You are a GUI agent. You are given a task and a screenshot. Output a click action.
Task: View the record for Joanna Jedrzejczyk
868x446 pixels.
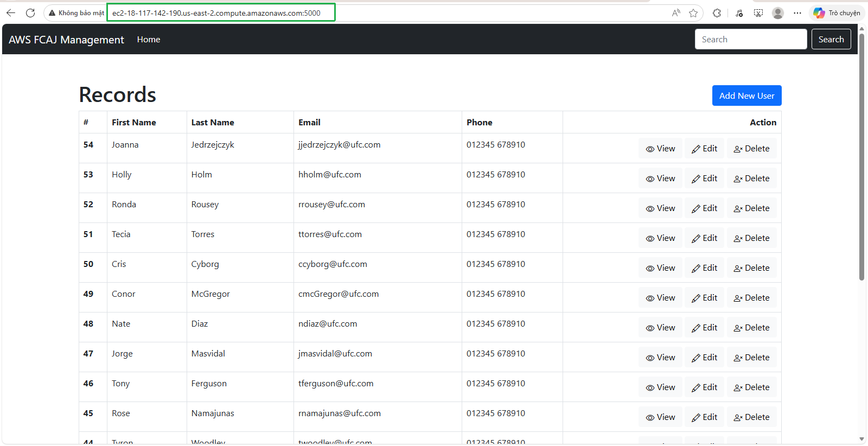coord(660,149)
